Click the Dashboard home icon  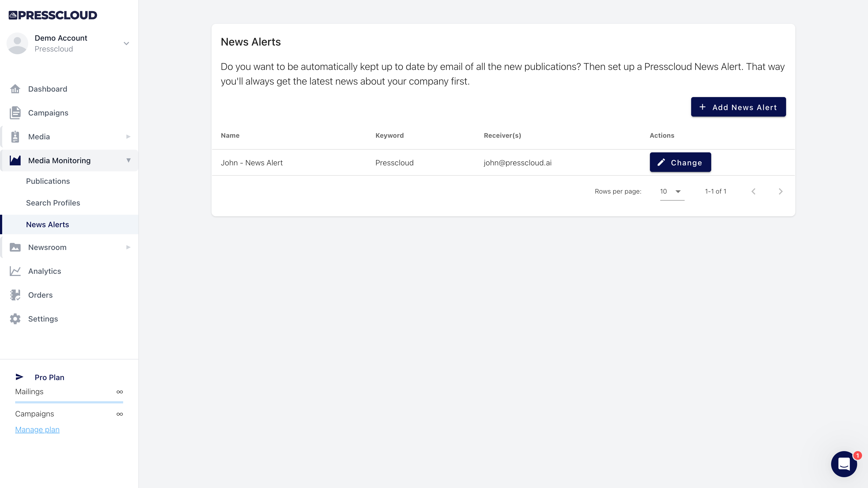[x=15, y=89]
